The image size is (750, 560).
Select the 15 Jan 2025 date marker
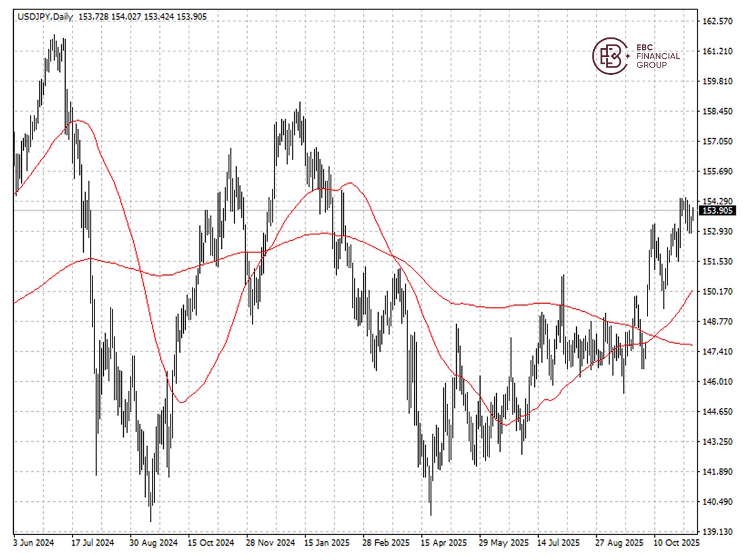point(327,542)
